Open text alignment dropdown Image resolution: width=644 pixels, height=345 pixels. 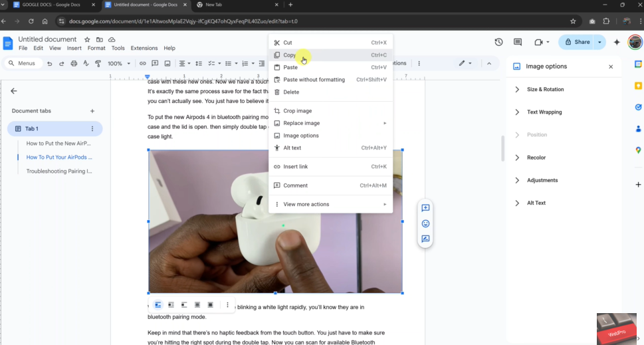coord(184,64)
